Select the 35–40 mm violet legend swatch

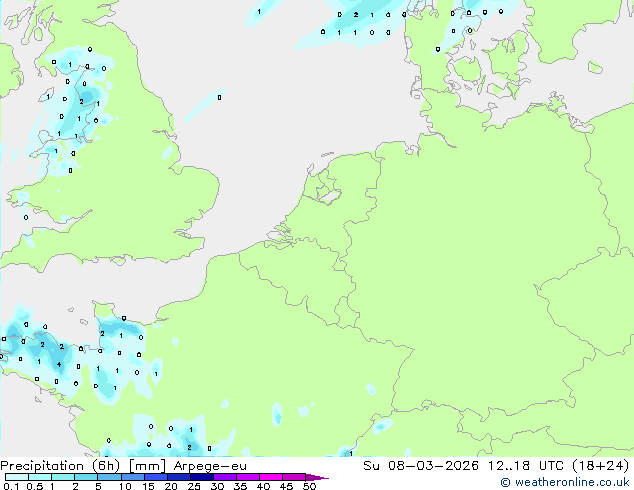[248, 477]
